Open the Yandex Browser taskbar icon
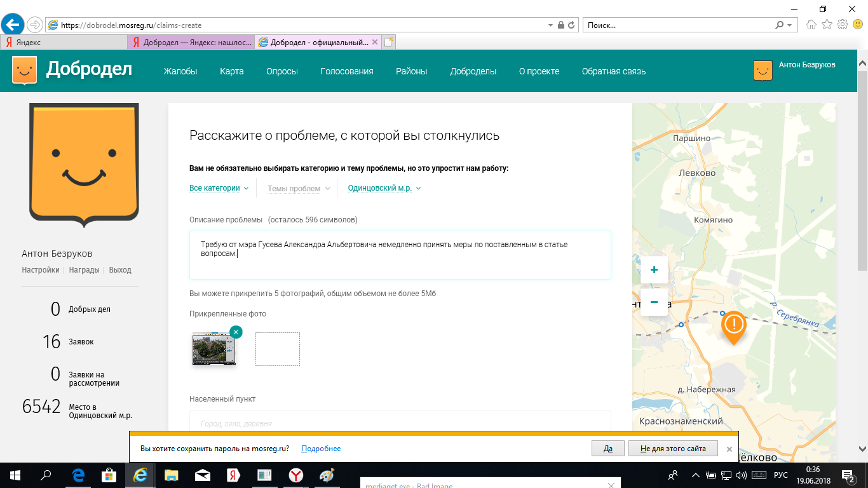This screenshot has height=488, width=868. pyautogui.click(x=296, y=475)
